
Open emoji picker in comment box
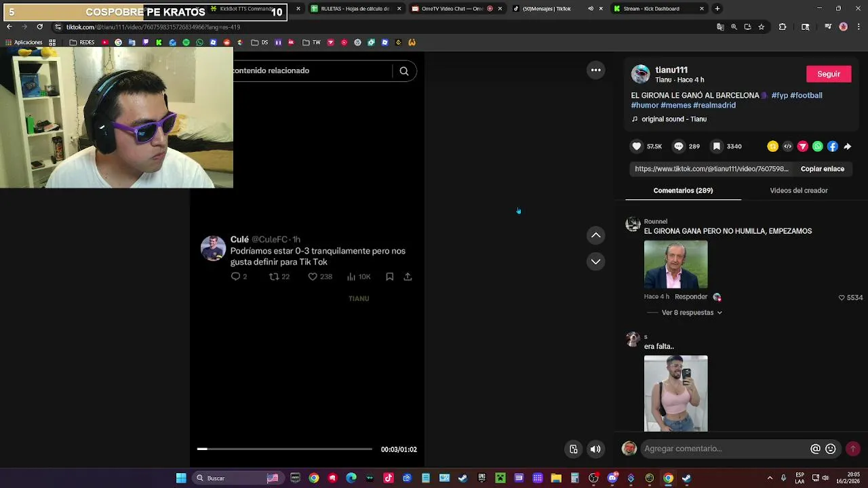pos(831,449)
